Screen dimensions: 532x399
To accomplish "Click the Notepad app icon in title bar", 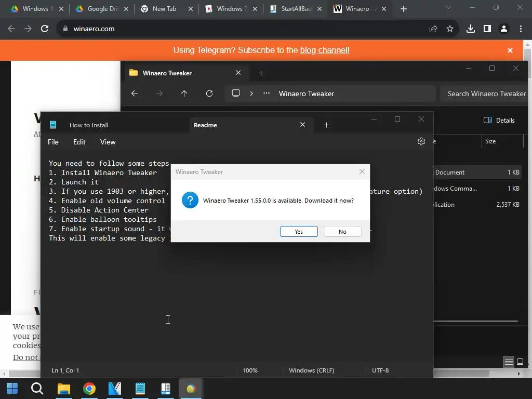I will pyautogui.click(x=53, y=125).
